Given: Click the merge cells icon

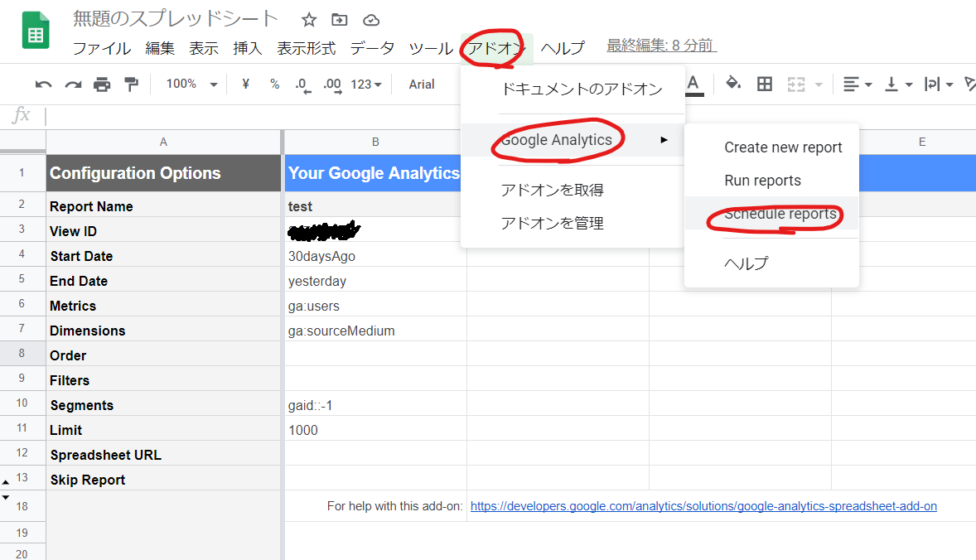Looking at the screenshot, I should [796, 84].
